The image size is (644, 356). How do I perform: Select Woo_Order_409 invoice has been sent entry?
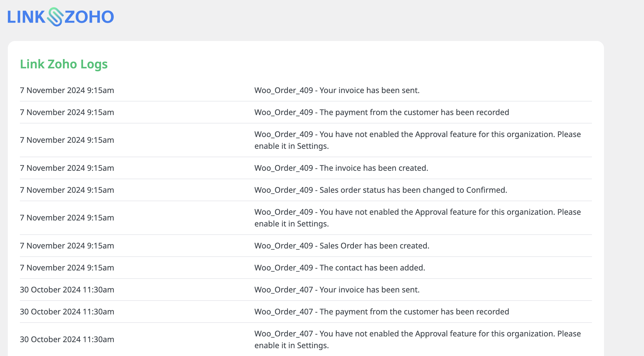[x=337, y=90]
